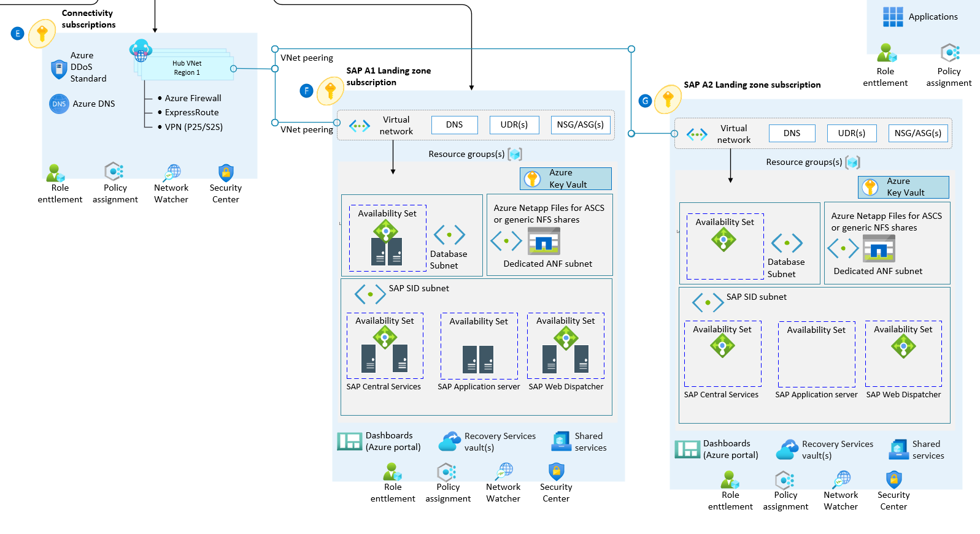Click Security Center icon in Connectivity subscription
The height and width of the screenshot is (534, 980).
(x=226, y=172)
